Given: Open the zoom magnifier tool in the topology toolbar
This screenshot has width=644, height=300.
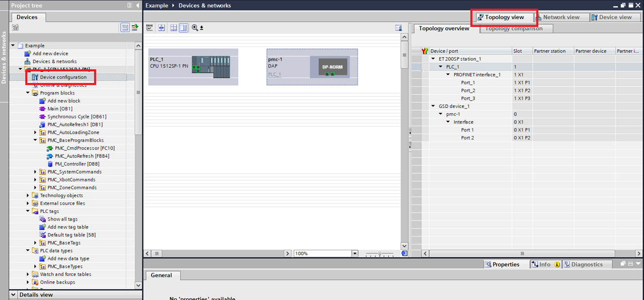Looking at the screenshot, I should pyautogui.click(x=195, y=28).
